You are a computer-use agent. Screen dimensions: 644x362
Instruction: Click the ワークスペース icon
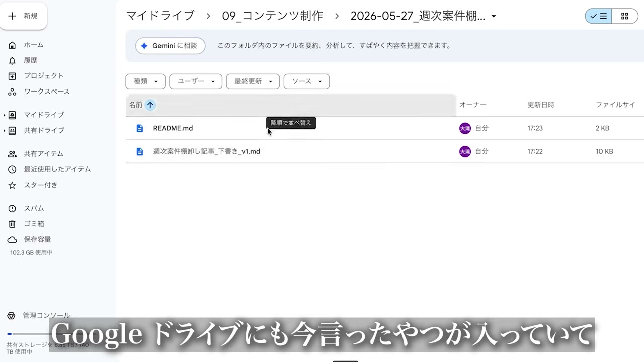coord(12,92)
